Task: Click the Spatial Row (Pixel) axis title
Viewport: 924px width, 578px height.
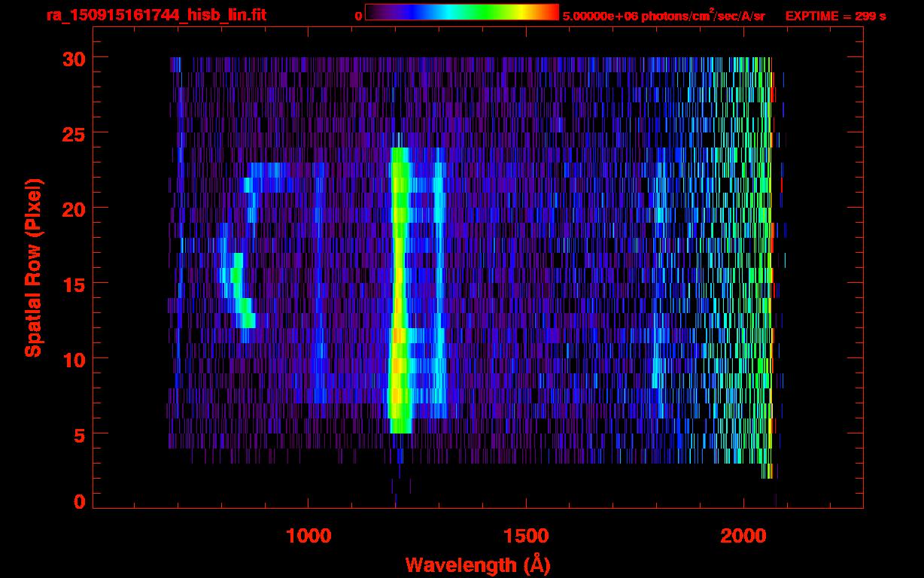Action: pos(33,267)
